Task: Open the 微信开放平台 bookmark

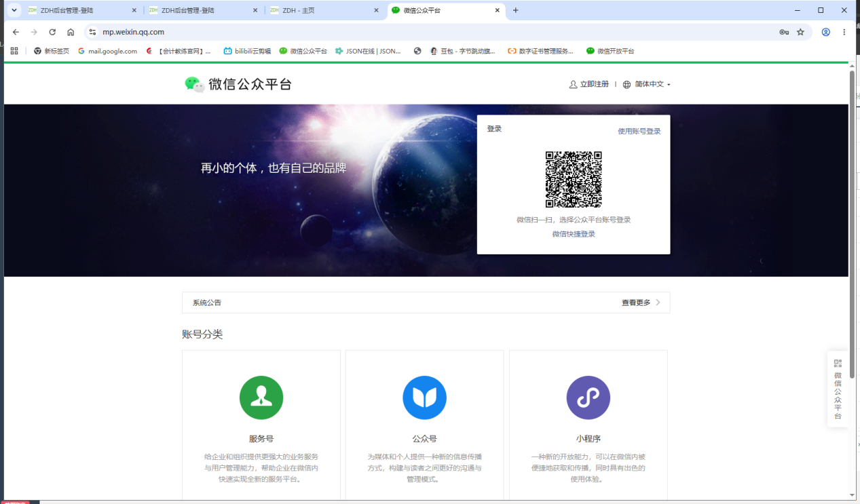Action: (x=610, y=51)
